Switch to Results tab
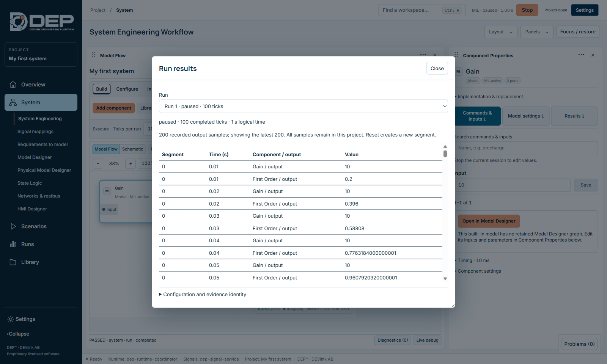Screen dimensions: 607x364 pos(574,116)
